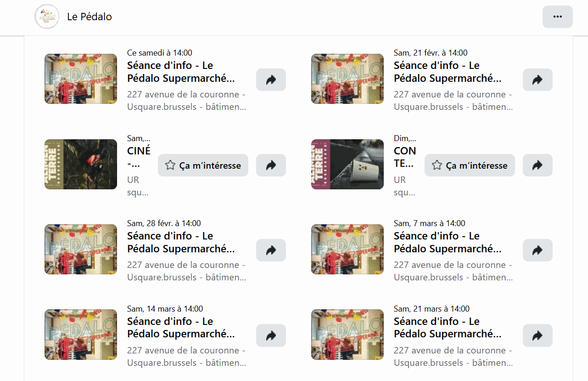Share the Sam 21 mars event
The height and width of the screenshot is (381, 588).
(538, 336)
